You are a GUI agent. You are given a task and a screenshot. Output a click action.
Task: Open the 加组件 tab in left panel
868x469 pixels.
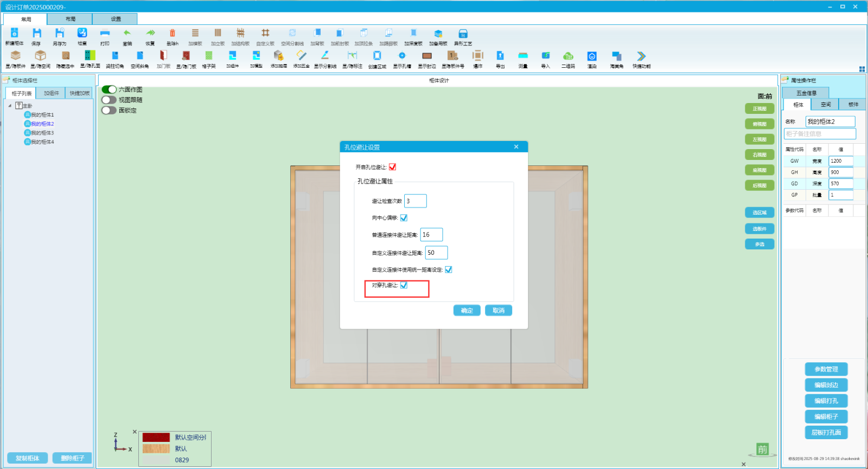point(51,93)
